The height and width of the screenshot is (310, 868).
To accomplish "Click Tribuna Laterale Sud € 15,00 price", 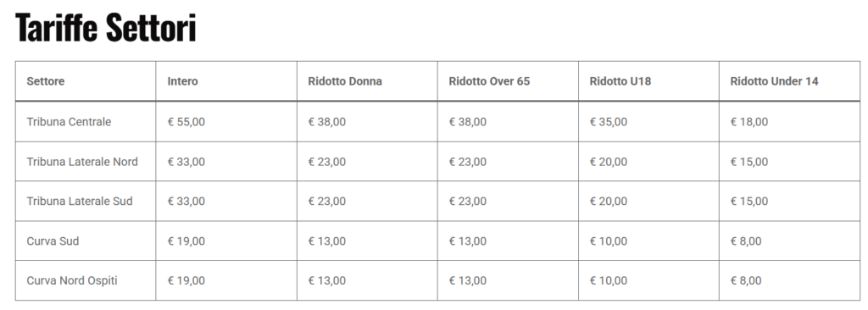I will pos(749,201).
